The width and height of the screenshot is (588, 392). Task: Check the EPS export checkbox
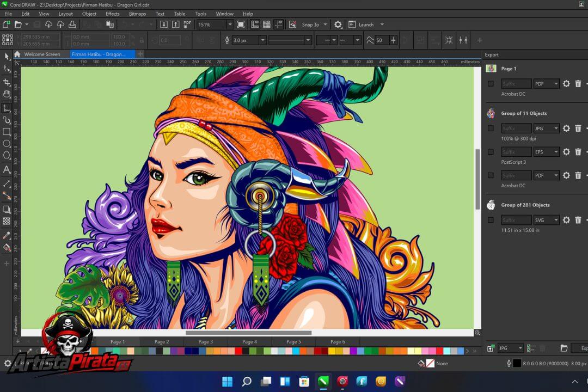(x=491, y=152)
